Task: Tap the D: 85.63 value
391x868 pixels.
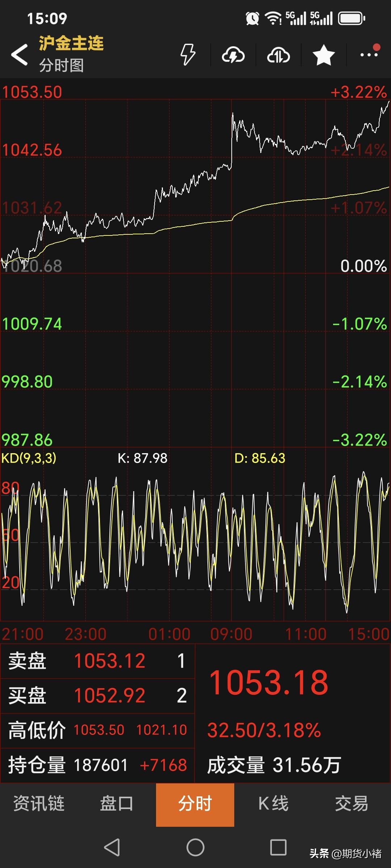Action: click(260, 458)
